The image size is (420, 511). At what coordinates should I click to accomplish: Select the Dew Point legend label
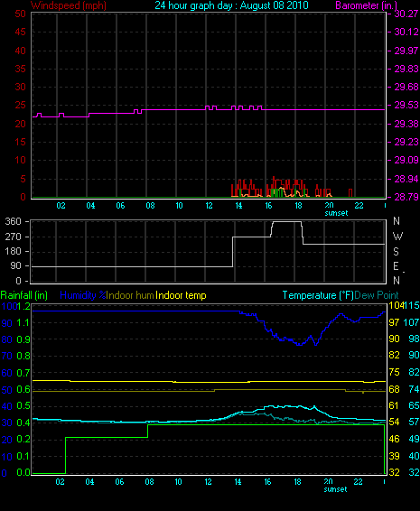(377, 295)
